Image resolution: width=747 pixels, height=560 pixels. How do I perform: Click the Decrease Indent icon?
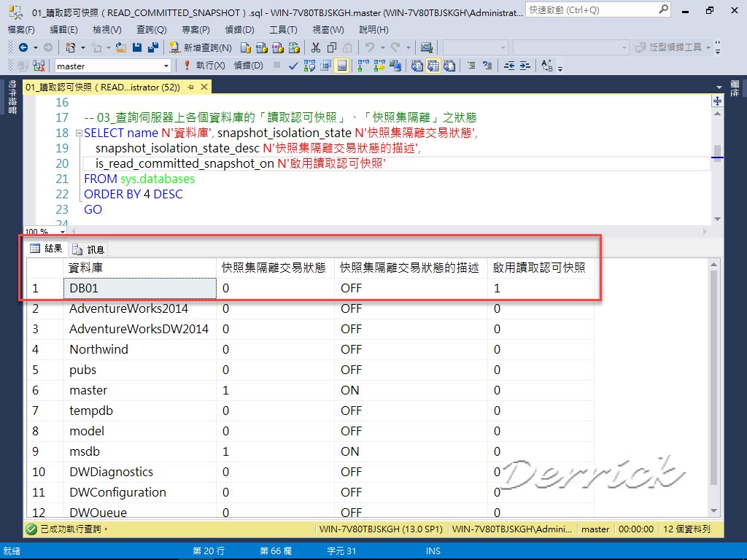pos(508,66)
